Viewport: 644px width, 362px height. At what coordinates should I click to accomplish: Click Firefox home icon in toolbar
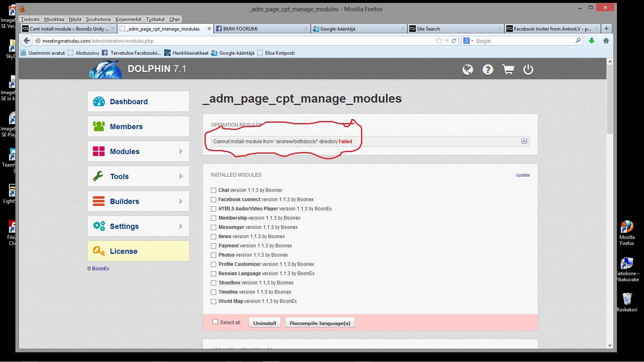(x=606, y=41)
